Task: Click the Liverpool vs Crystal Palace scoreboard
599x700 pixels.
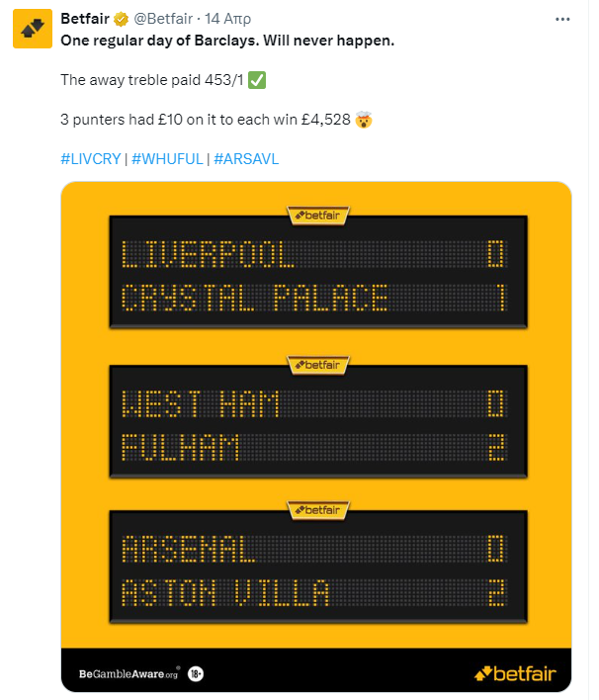Action: coord(316,272)
